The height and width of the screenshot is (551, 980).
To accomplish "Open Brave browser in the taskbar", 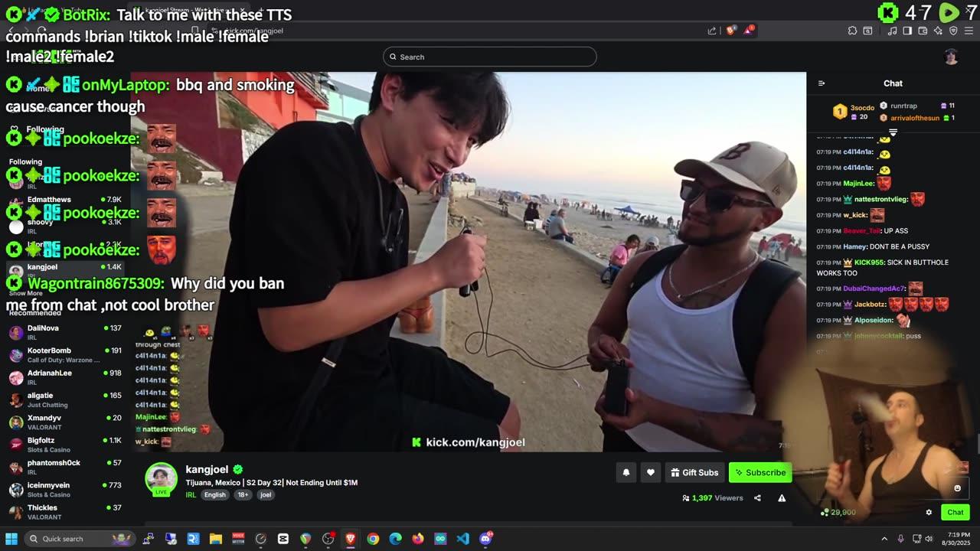I will 351,539.
